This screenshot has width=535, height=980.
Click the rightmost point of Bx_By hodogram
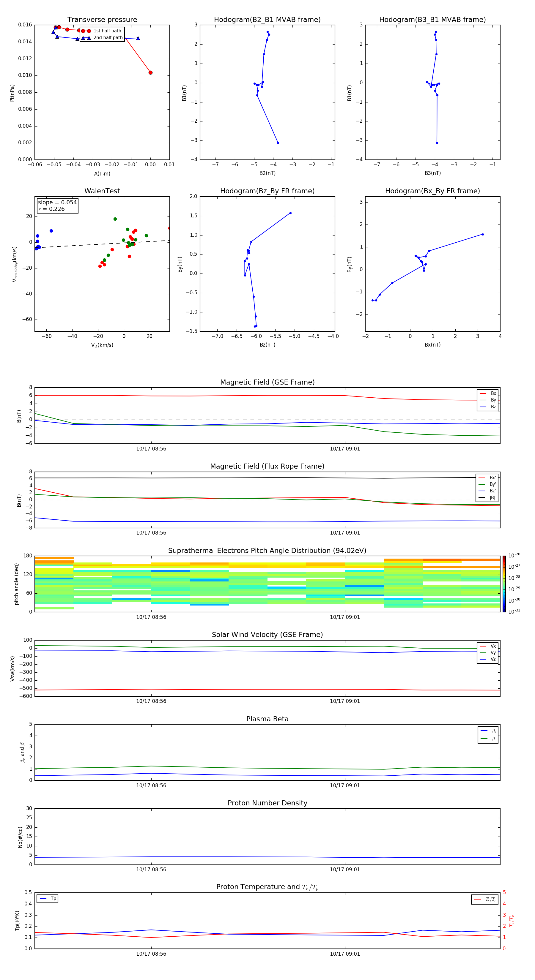coord(483,234)
